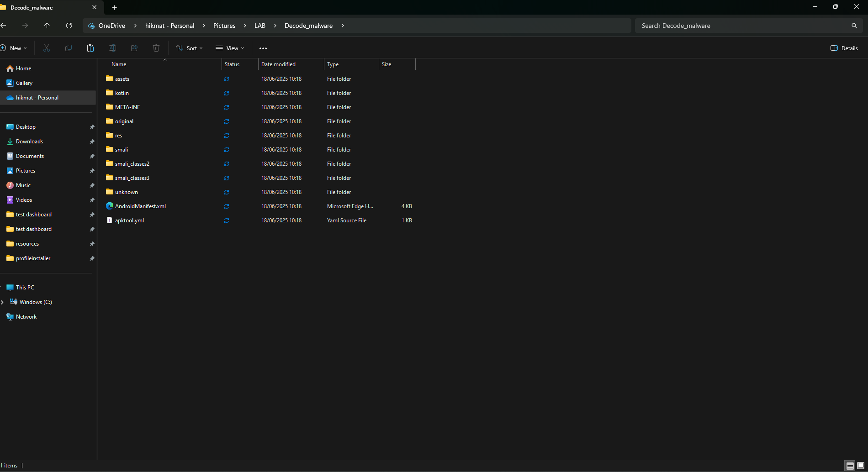
Task: Open the See more options menu
Action: click(263, 48)
